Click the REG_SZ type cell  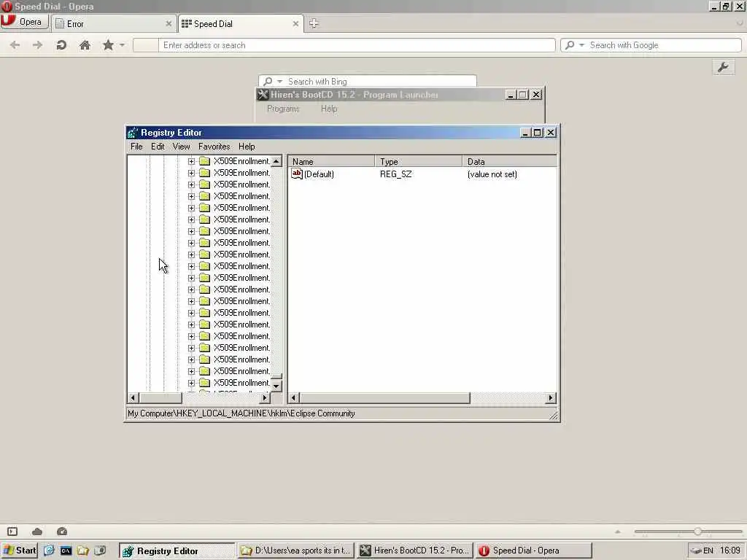pyautogui.click(x=396, y=174)
